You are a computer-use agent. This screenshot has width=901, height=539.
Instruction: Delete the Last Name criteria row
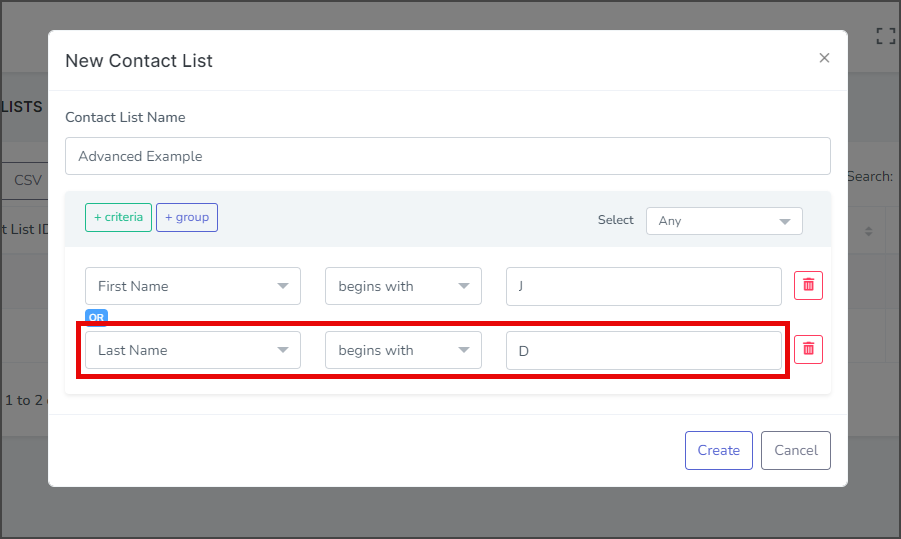click(808, 349)
